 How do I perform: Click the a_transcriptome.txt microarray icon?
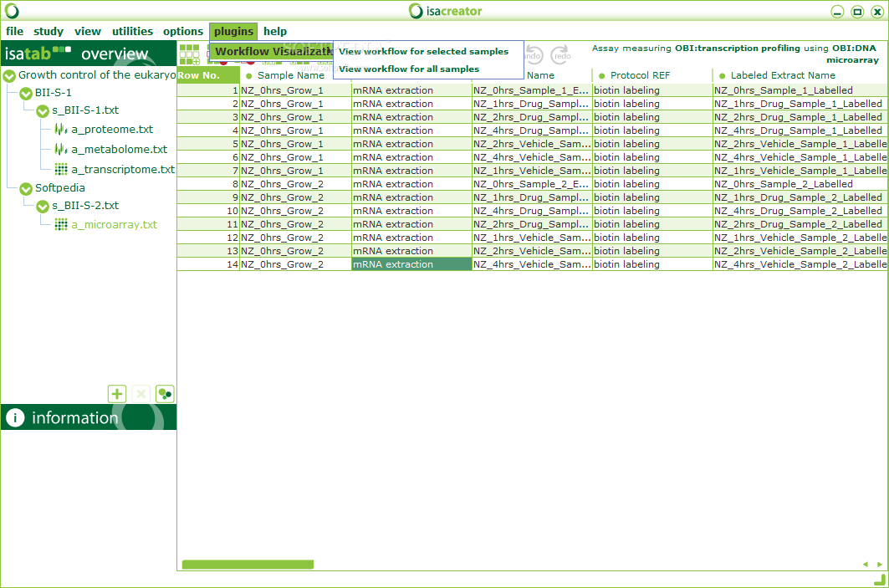[61, 169]
